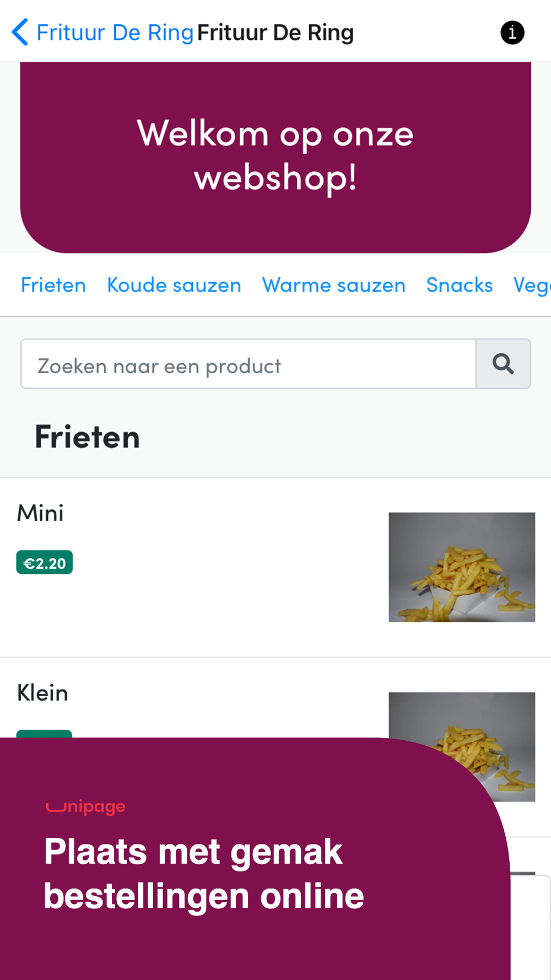Screen dimensions: 551x980
Task: Switch to Koude sauzen tab
Action: pyautogui.click(x=174, y=285)
